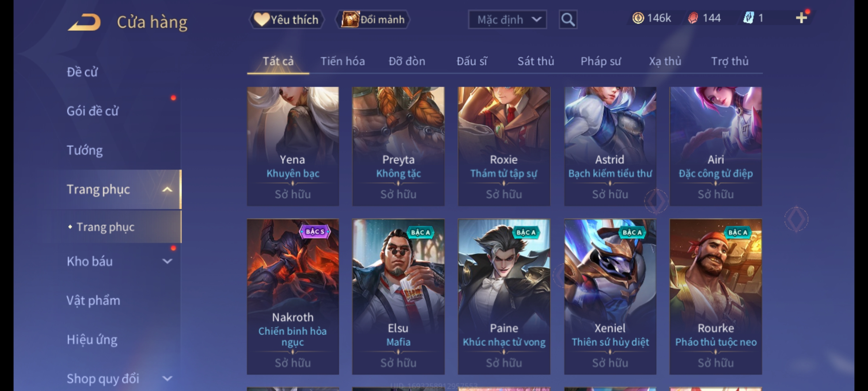This screenshot has width=868, height=391.
Task: Select the Elsu Mafia skin card
Action: point(398,297)
